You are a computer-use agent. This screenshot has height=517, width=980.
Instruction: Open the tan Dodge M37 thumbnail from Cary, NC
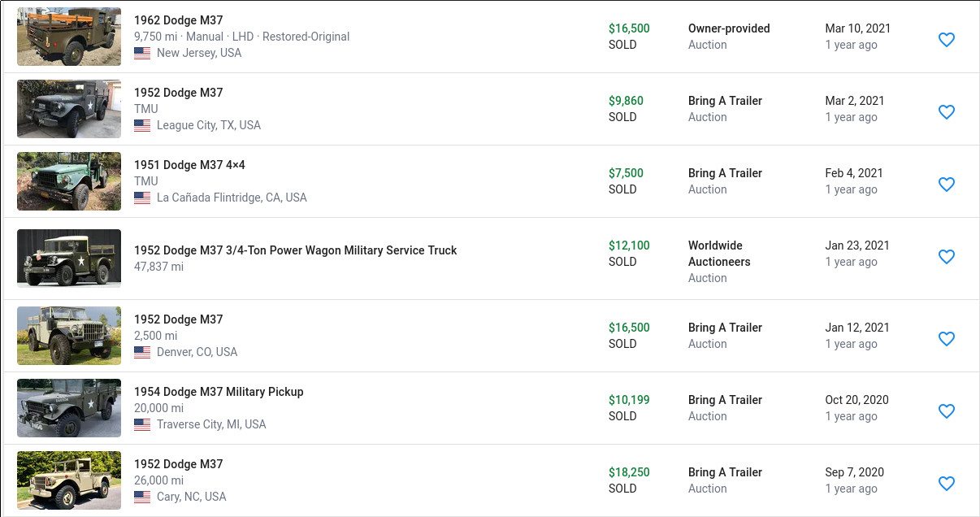(69, 480)
